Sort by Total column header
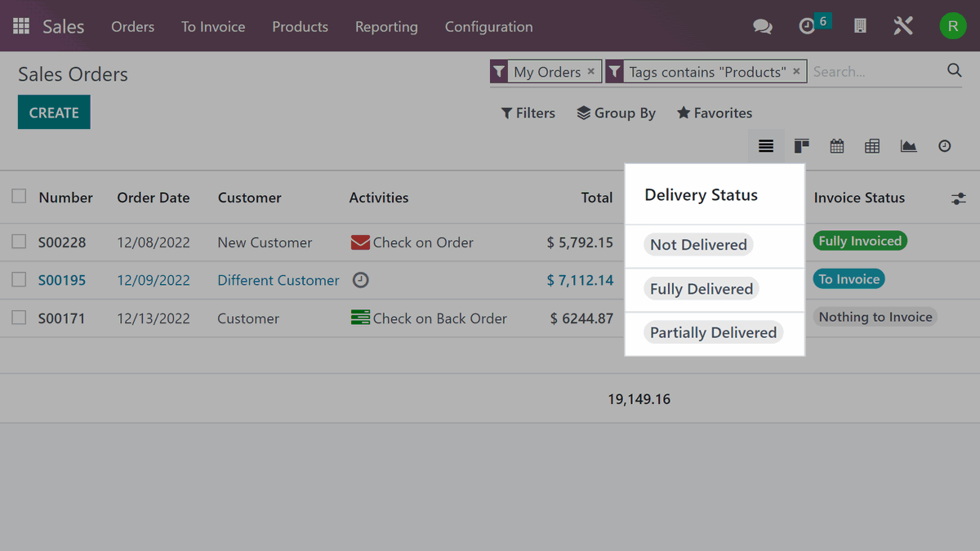The width and height of the screenshot is (980, 551). click(597, 198)
